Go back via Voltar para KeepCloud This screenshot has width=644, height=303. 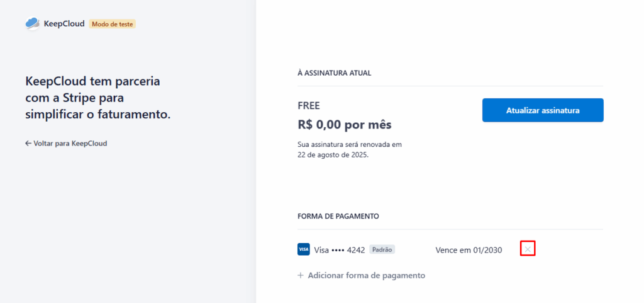66,144
